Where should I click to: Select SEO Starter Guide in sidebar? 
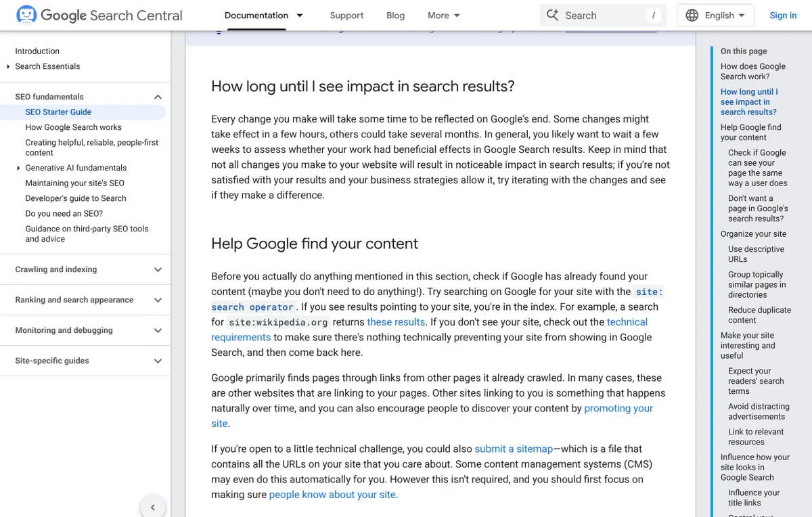[x=58, y=112]
